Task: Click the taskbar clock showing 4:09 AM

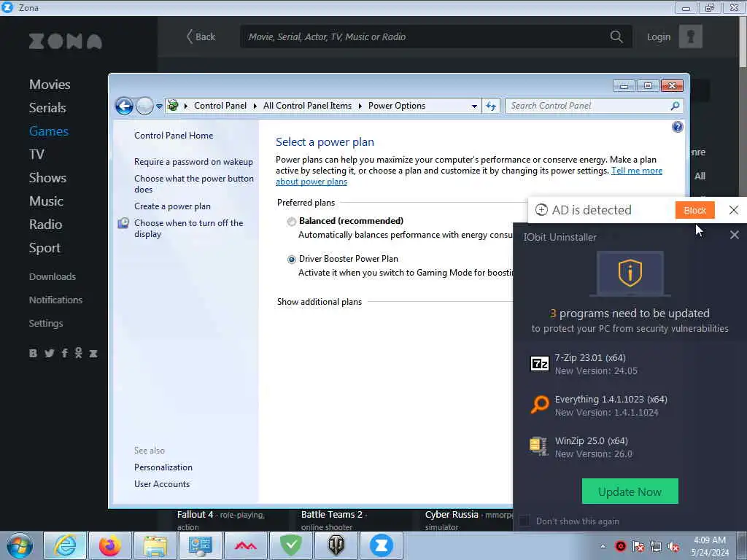Action: (709, 546)
